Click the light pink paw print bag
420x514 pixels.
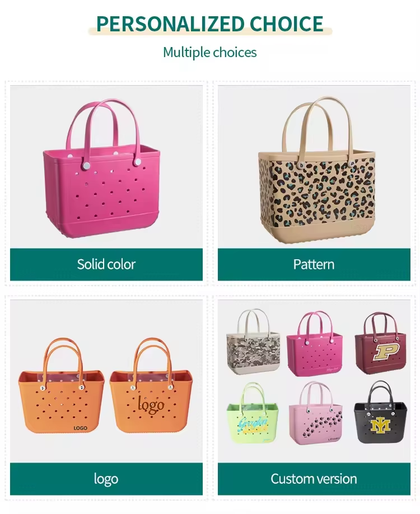(316, 413)
